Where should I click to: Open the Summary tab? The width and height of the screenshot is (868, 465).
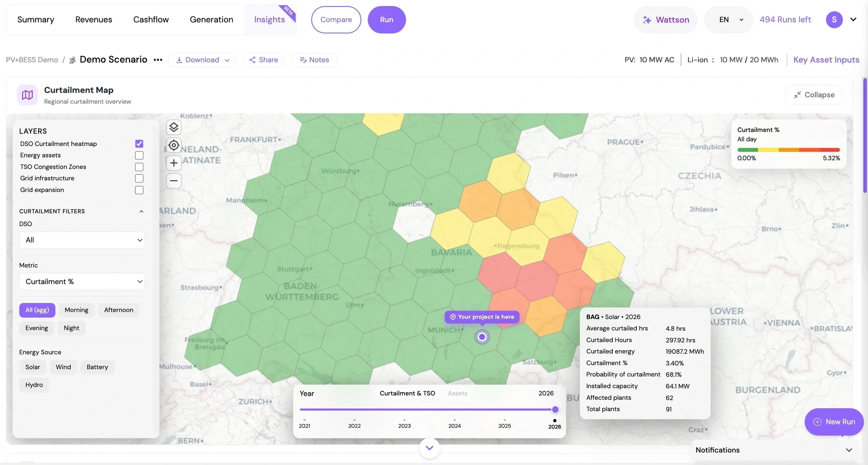(x=36, y=19)
